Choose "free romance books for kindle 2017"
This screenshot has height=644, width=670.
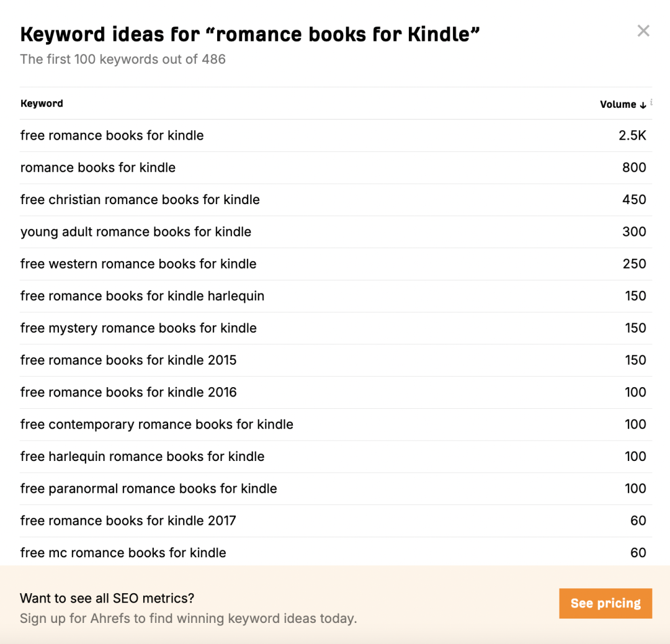(x=128, y=521)
